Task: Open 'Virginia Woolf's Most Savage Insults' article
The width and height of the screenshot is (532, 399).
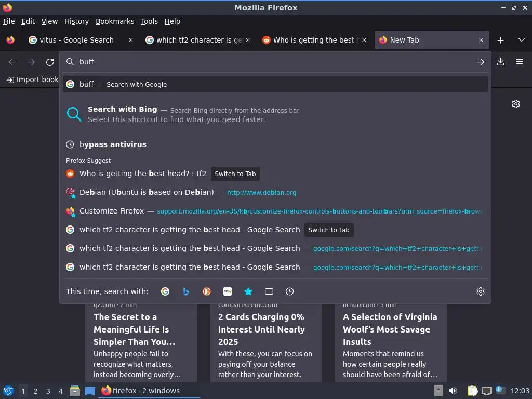Action: [x=391, y=343]
